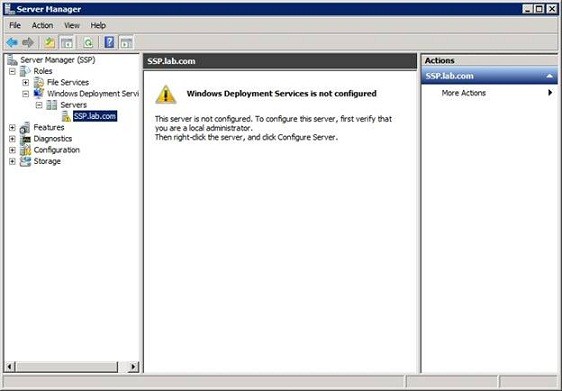Click the File Services role icon
This screenshot has height=391, width=562.
tap(39, 82)
